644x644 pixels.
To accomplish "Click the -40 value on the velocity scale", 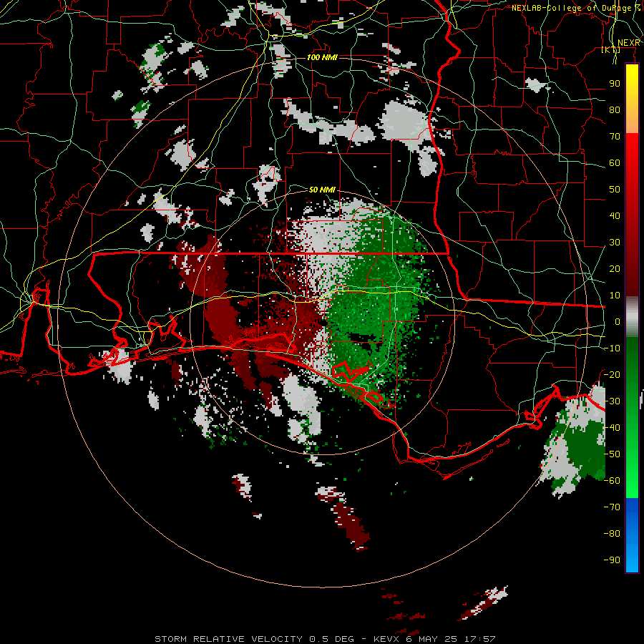I will [x=612, y=428].
